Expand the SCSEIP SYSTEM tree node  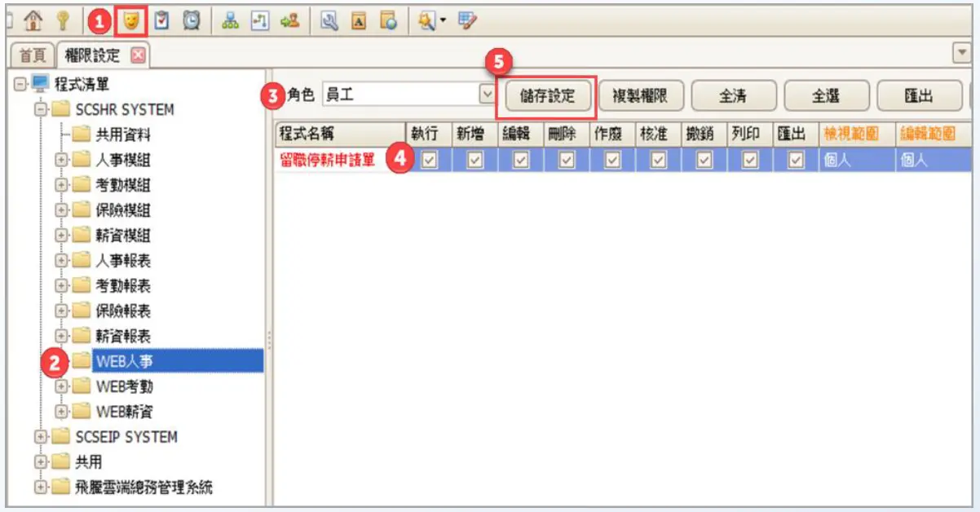tap(41, 437)
